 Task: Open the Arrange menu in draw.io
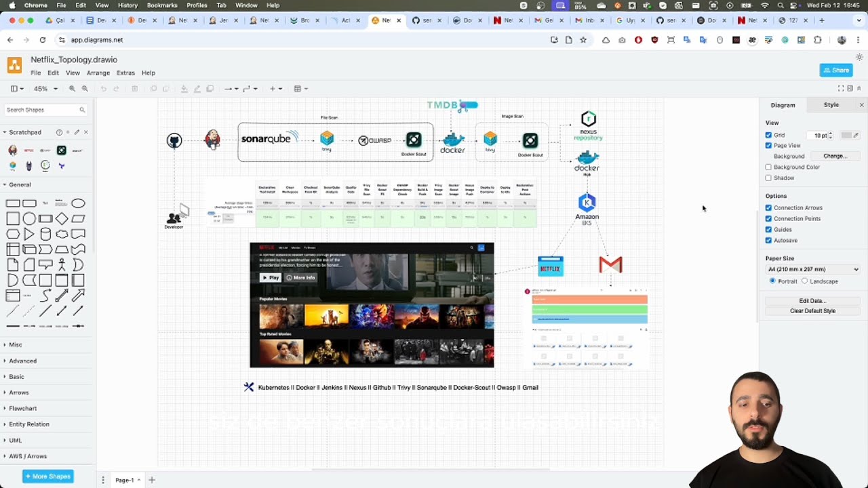pos(98,73)
